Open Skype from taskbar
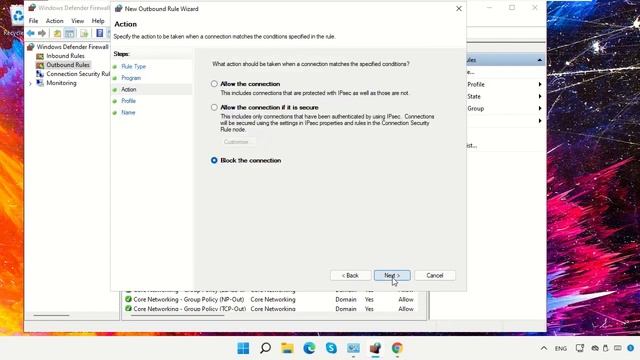640x360 pixels. point(331,348)
